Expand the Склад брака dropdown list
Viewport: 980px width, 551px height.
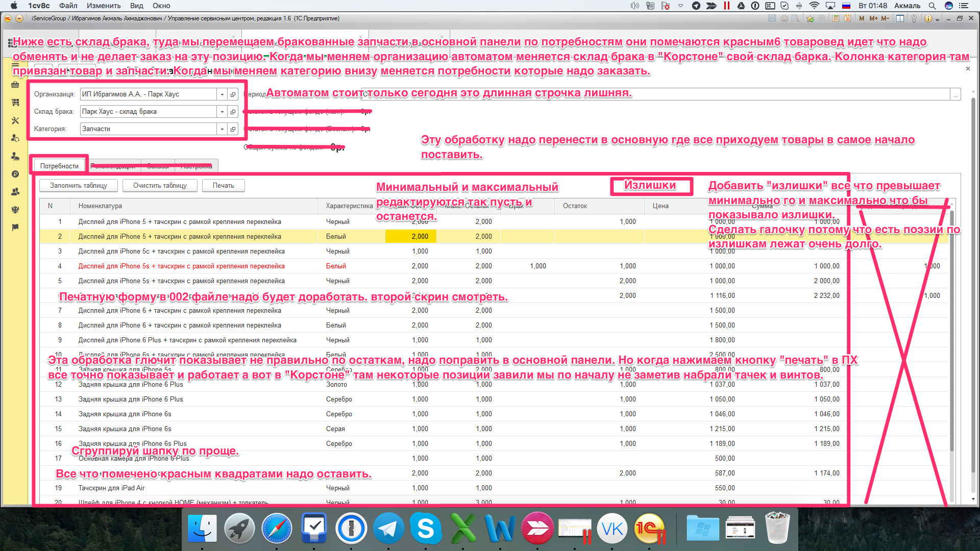(222, 112)
